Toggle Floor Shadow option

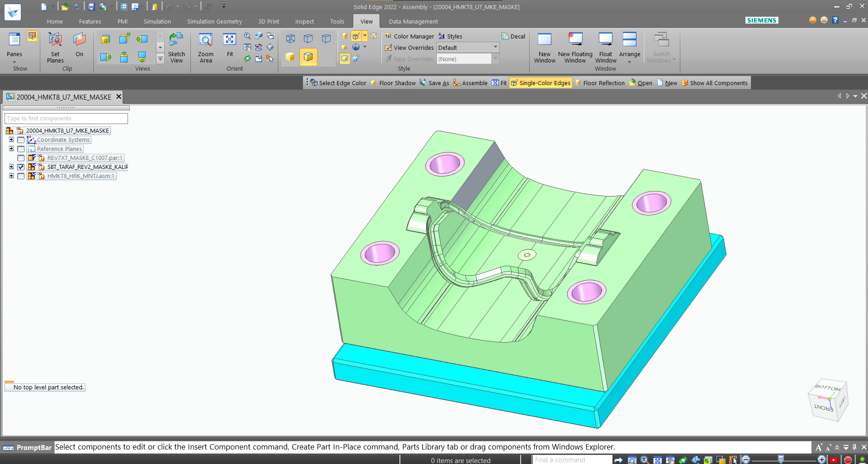[x=393, y=83]
